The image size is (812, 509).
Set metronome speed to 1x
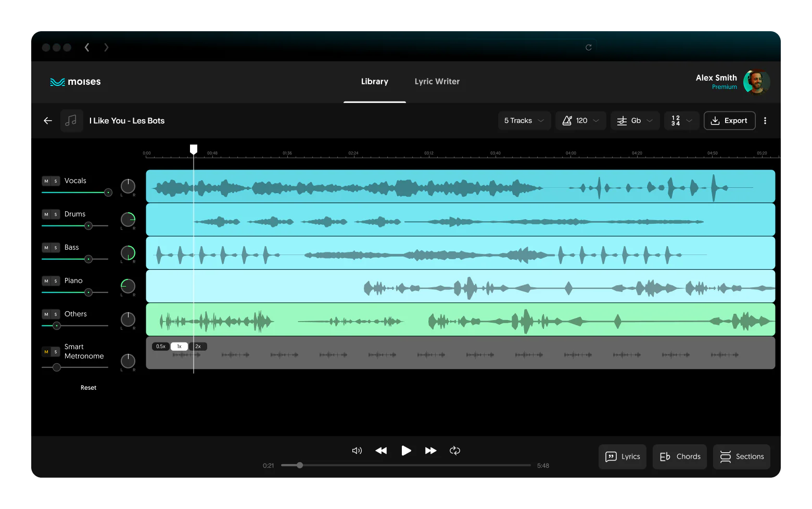coord(179,347)
